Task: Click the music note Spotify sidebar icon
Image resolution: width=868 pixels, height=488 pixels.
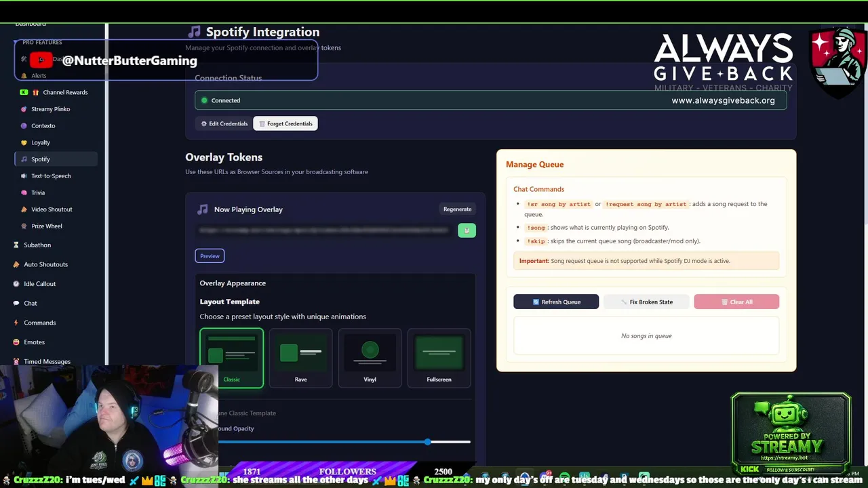Action: click(24, 159)
